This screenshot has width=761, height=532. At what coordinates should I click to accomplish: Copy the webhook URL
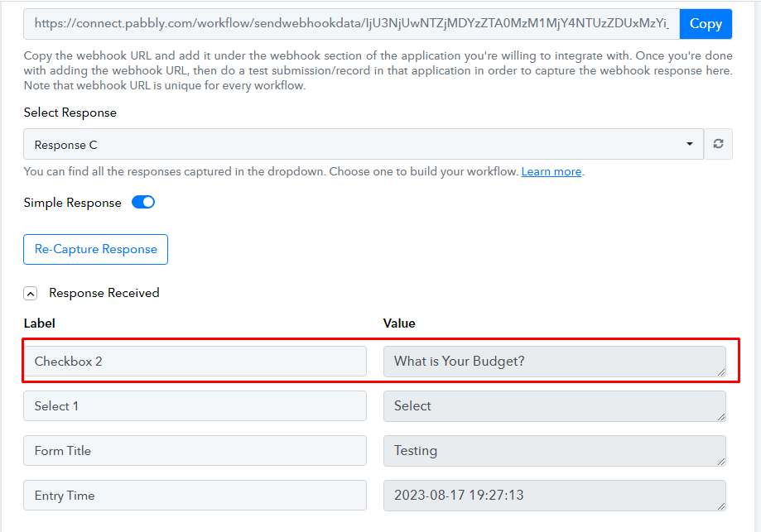706,24
